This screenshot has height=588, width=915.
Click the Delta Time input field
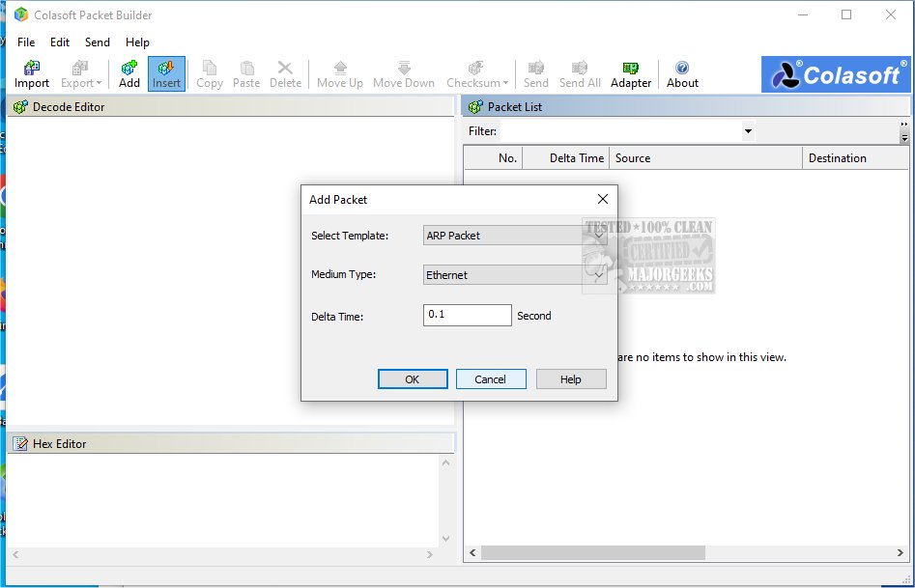click(467, 315)
